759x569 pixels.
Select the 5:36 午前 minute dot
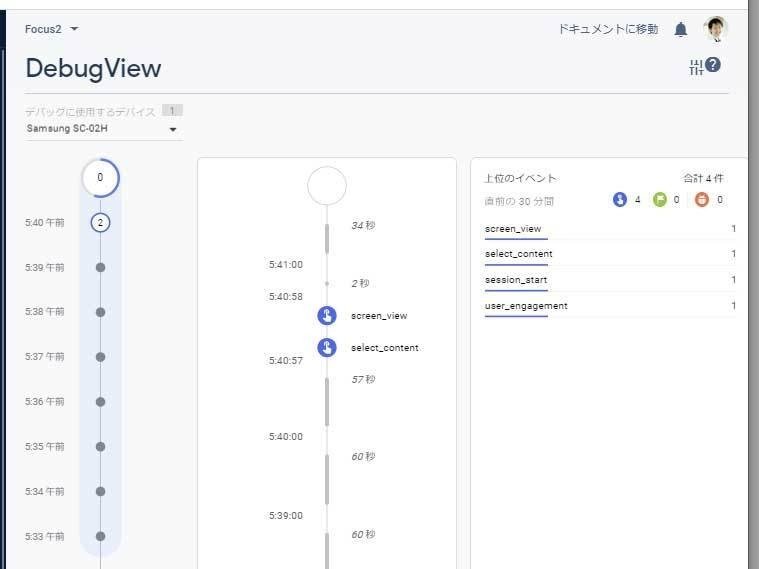pyautogui.click(x=100, y=402)
